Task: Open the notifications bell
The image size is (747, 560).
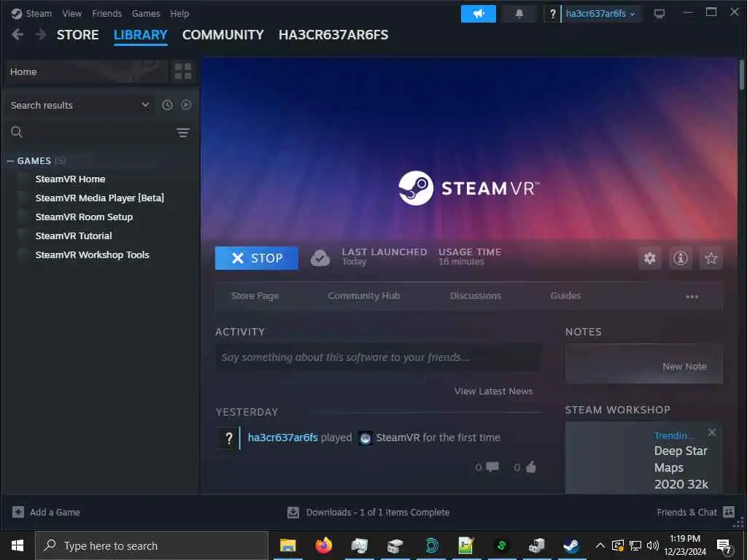Action: pyautogui.click(x=519, y=14)
